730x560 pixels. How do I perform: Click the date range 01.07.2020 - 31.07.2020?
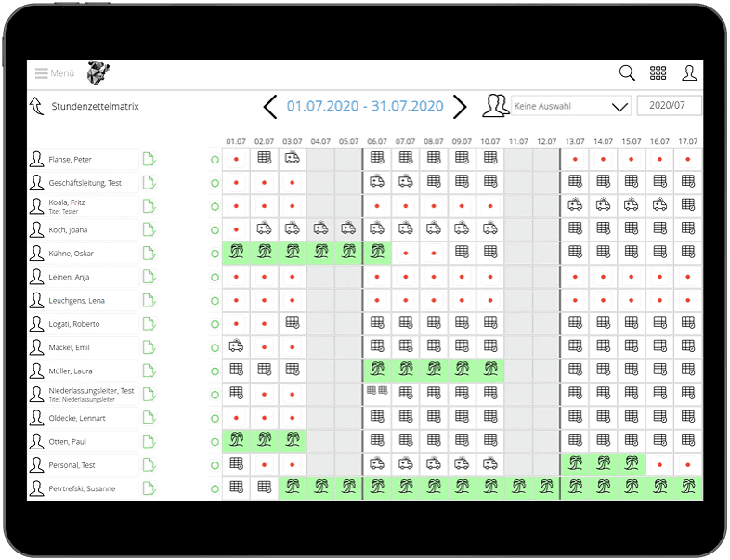(365, 106)
